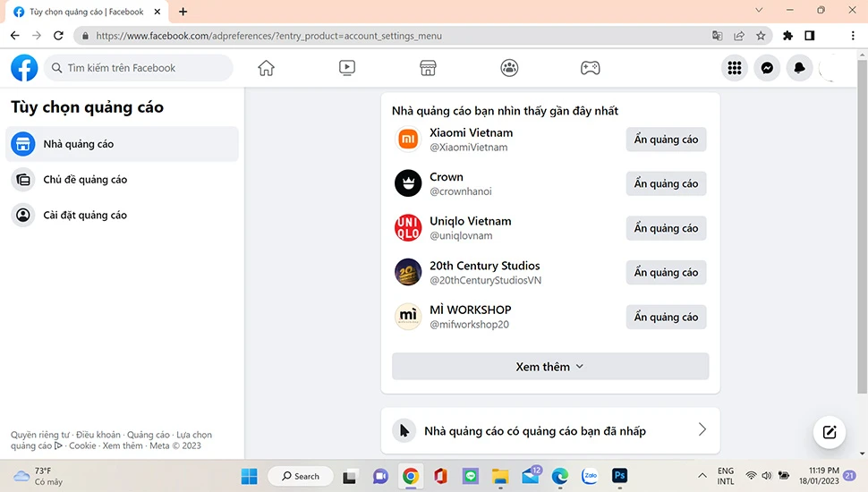Open the Groups icon in top navigation

point(509,68)
